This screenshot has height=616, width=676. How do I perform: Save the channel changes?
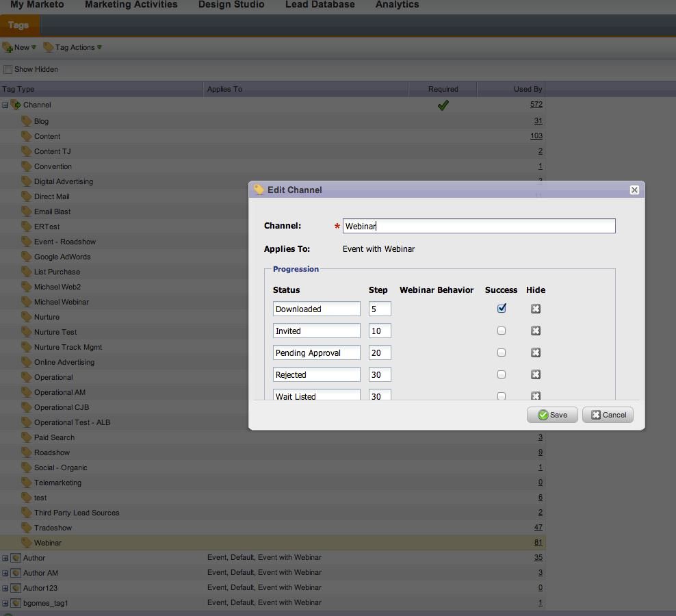click(552, 415)
